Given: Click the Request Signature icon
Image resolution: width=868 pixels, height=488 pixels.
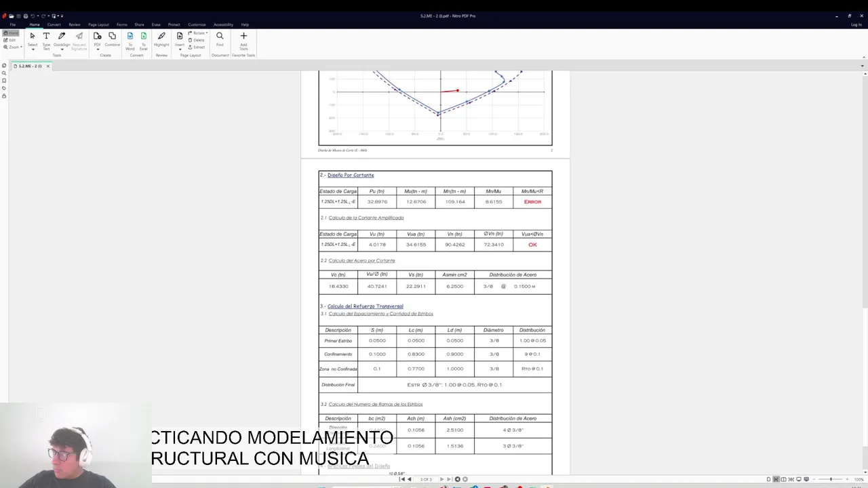Looking at the screenshot, I should tap(79, 36).
